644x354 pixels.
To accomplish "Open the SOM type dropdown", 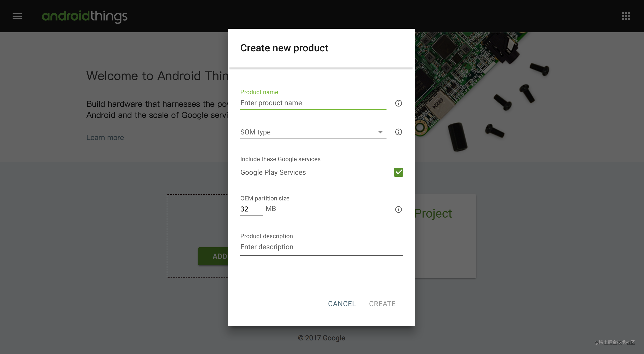I will 313,132.
